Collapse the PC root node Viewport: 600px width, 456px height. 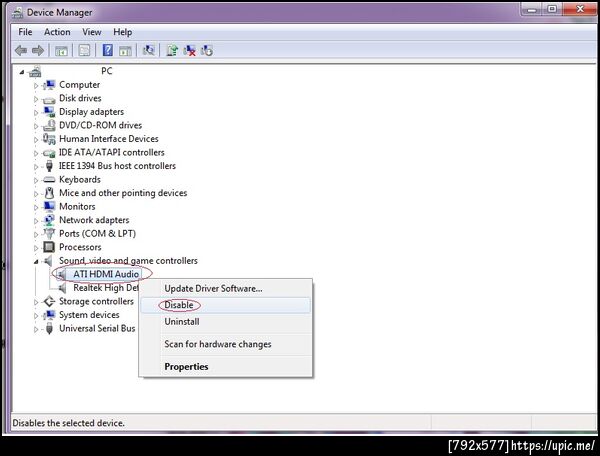coord(22,72)
